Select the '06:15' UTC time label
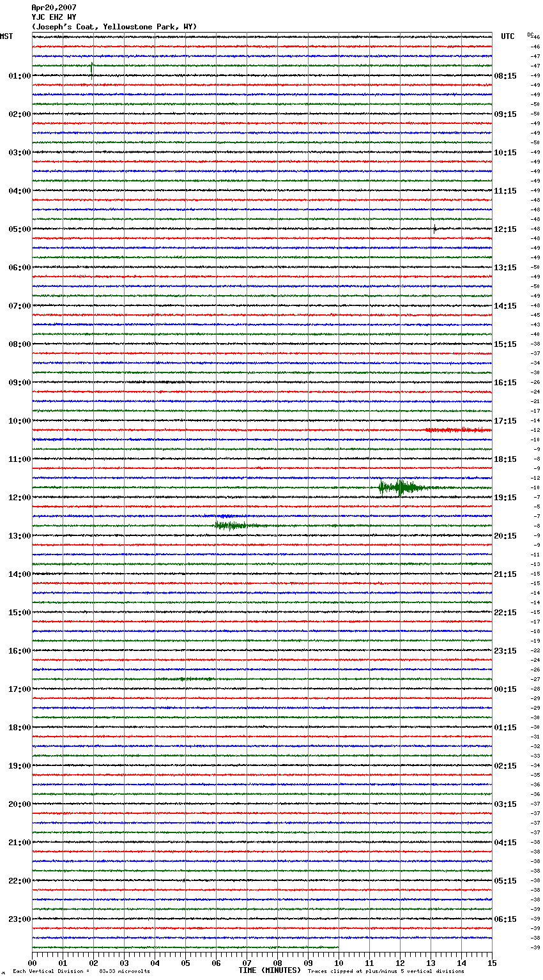The height and width of the screenshot is (980, 543). tap(505, 919)
